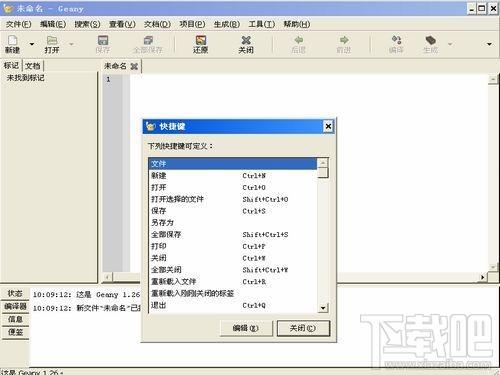Click the shortcut list scrollbar down arrow
The width and height of the screenshot is (500, 375).
click(323, 308)
